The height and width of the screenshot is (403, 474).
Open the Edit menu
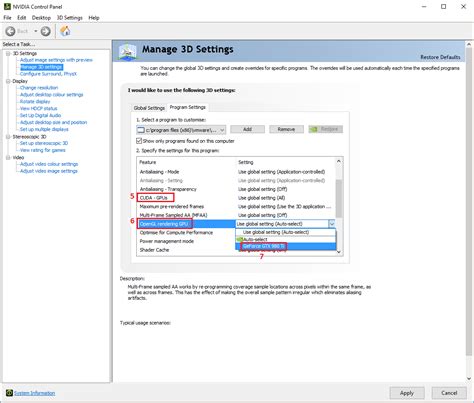point(22,18)
